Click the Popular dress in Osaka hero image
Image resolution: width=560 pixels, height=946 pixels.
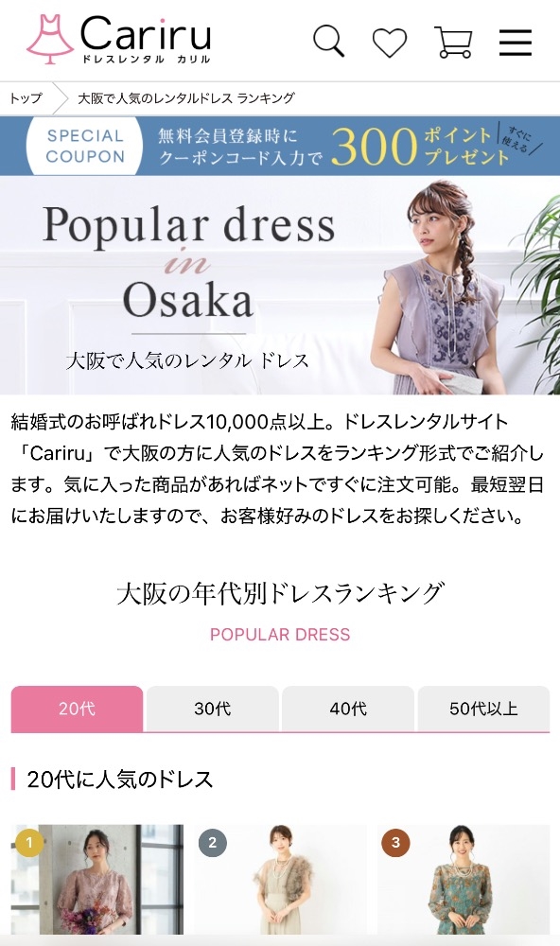coord(280,285)
